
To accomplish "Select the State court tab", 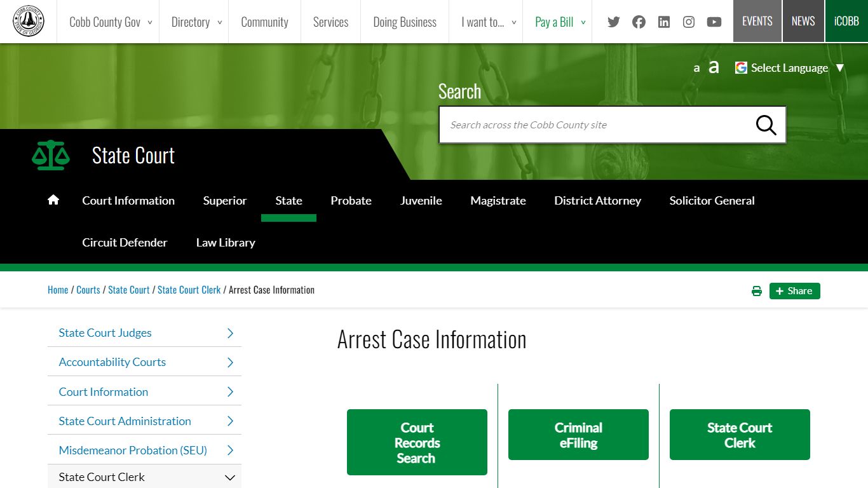I will [x=288, y=200].
